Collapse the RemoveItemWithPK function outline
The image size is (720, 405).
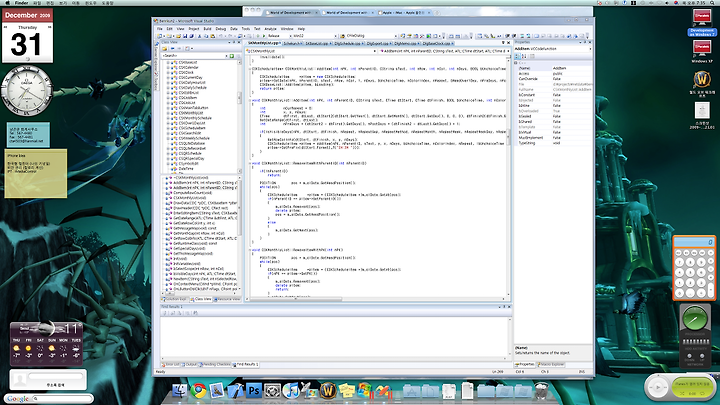click(251, 250)
